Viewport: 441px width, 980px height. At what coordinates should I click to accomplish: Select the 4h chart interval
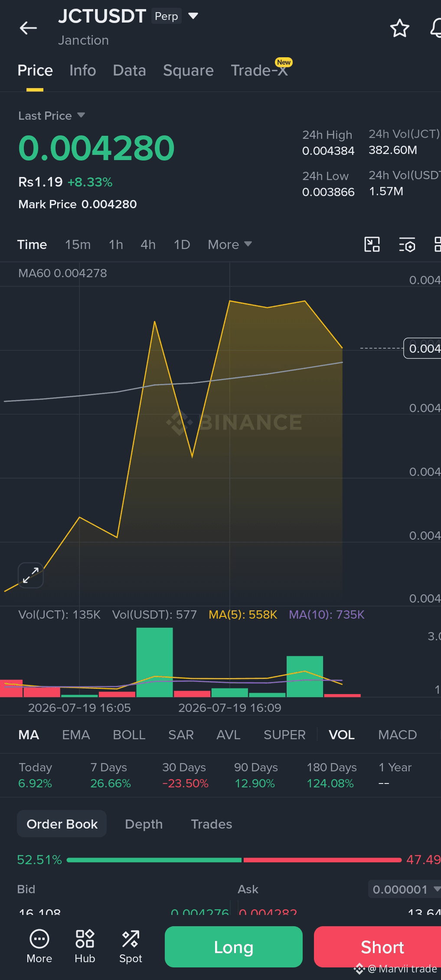pyautogui.click(x=148, y=245)
